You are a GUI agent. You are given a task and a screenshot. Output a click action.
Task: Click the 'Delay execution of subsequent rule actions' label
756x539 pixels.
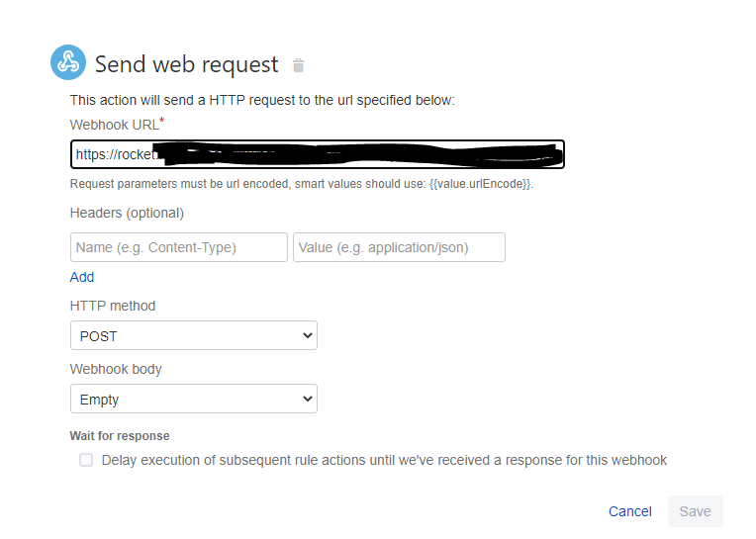(x=384, y=460)
